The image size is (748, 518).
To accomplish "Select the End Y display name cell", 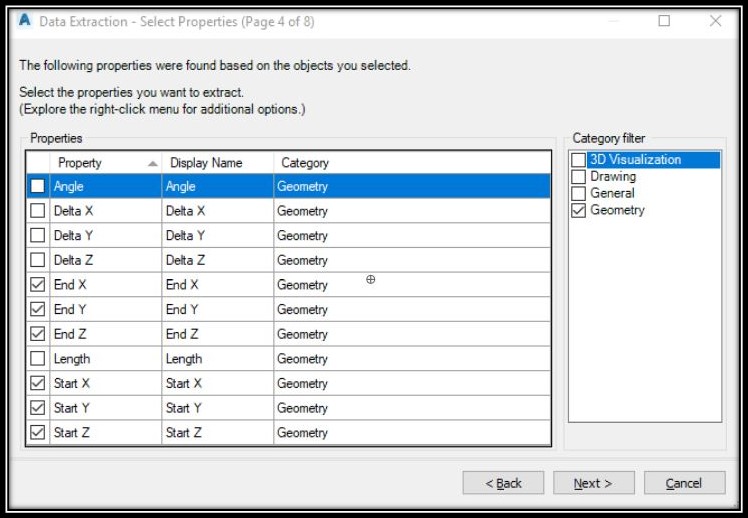I will 218,309.
